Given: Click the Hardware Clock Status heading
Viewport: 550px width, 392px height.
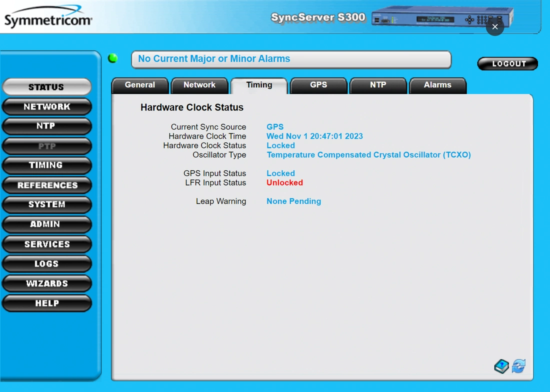Looking at the screenshot, I should click(192, 107).
